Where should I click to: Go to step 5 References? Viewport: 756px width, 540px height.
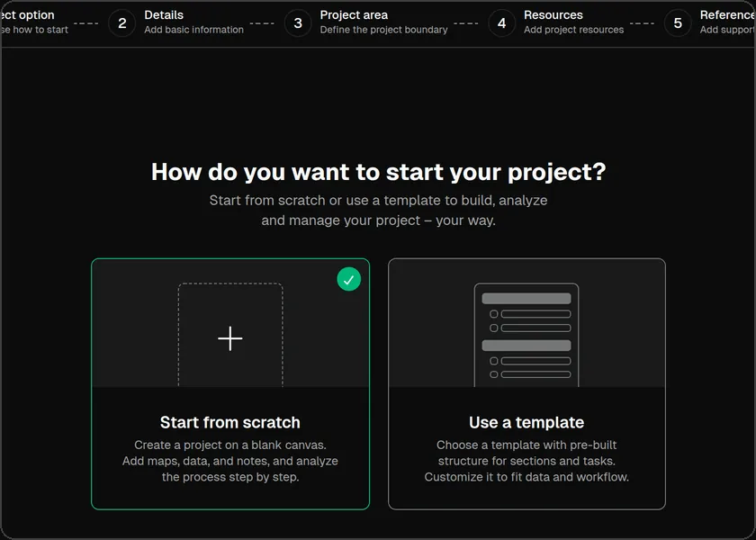click(x=710, y=22)
